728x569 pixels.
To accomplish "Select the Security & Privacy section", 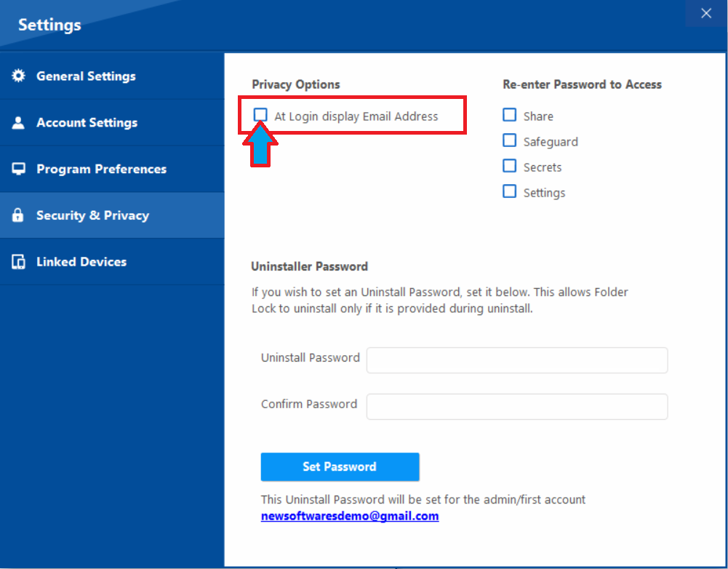I will click(92, 215).
